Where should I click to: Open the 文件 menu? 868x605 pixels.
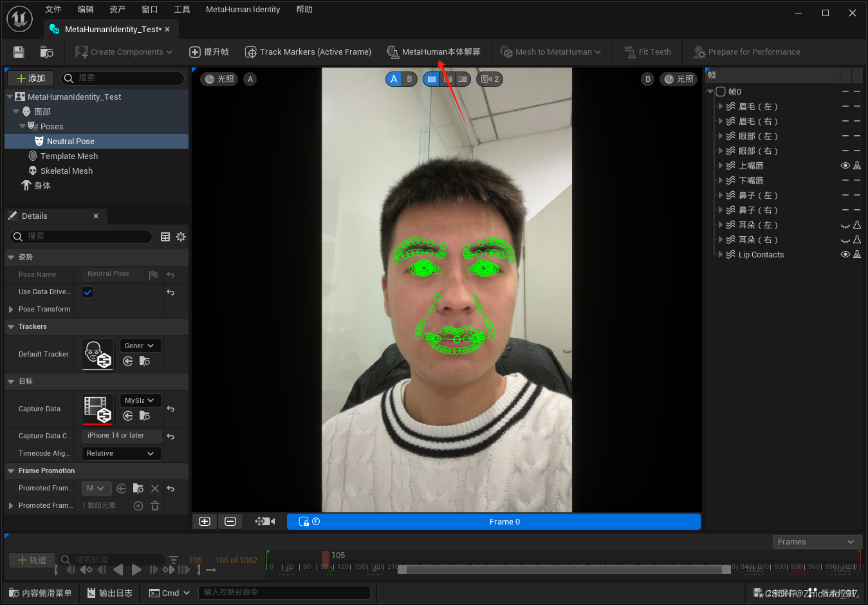click(x=53, y=9)
